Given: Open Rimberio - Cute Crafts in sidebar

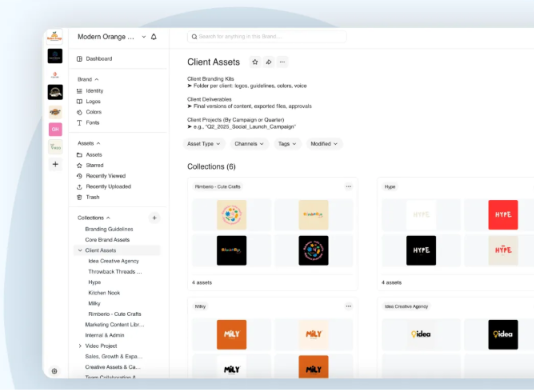Looking at the screenshot, I should point(115,314).
